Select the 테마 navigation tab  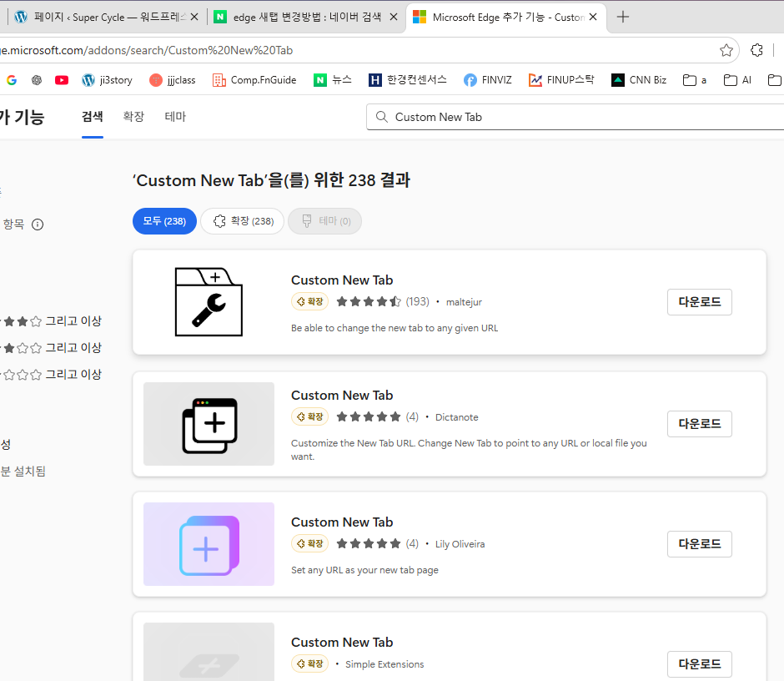coord(175,117)
